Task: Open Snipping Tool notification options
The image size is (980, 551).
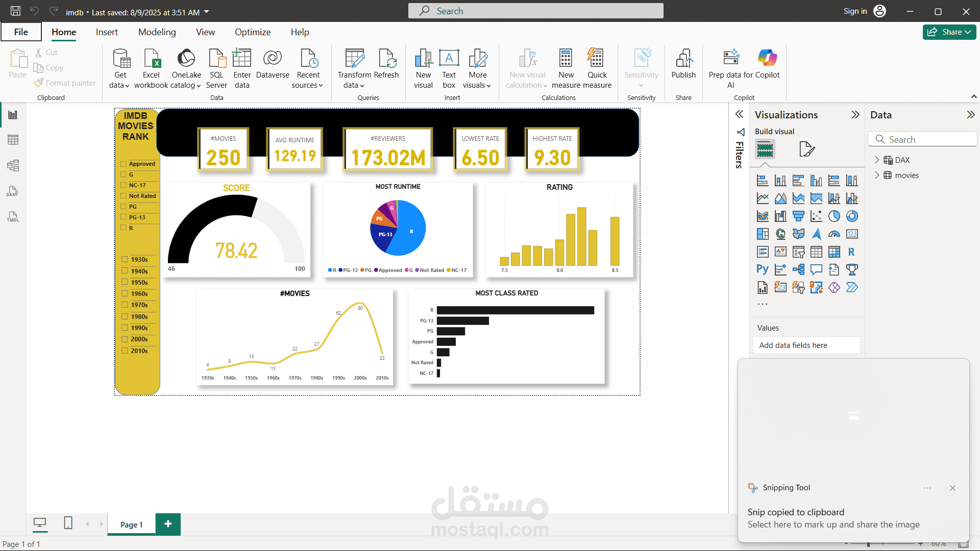Action: coord(927,488)
